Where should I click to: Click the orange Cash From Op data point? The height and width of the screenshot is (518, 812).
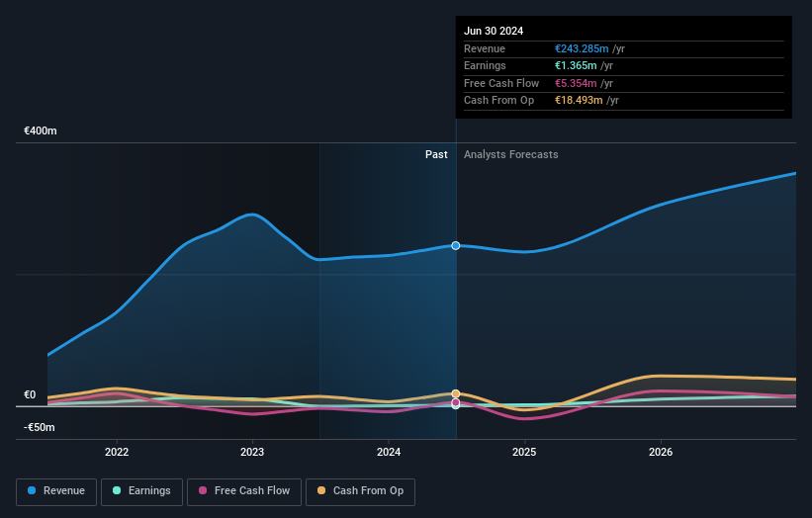click(x=456, y=393)
